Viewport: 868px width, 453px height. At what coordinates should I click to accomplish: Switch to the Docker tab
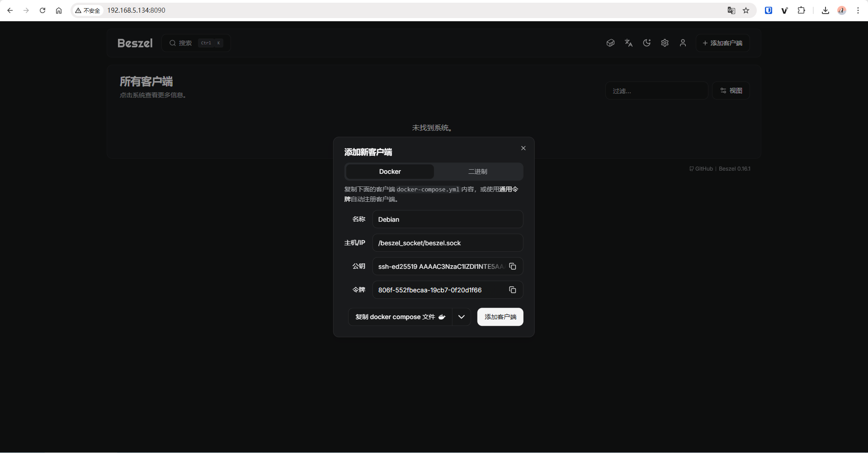(390, 172)
